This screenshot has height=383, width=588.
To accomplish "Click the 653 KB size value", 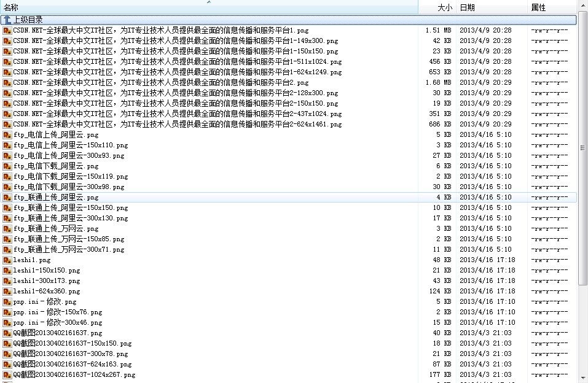I will click(x=440, y=72).
